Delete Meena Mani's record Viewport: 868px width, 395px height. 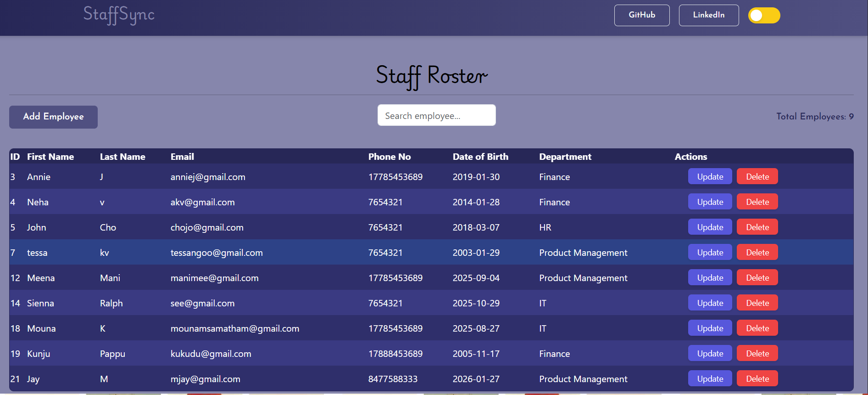point(757,278)
